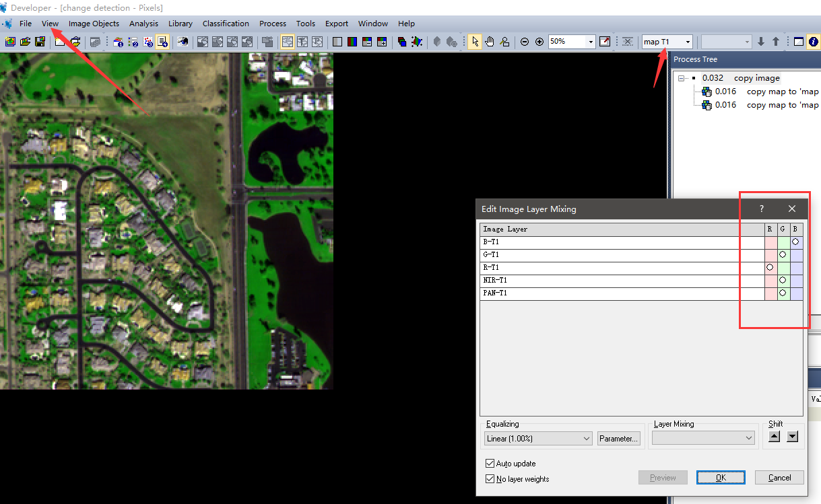Select the hand pan tool
Screen dimensions: 821x504
pos(490,42)
